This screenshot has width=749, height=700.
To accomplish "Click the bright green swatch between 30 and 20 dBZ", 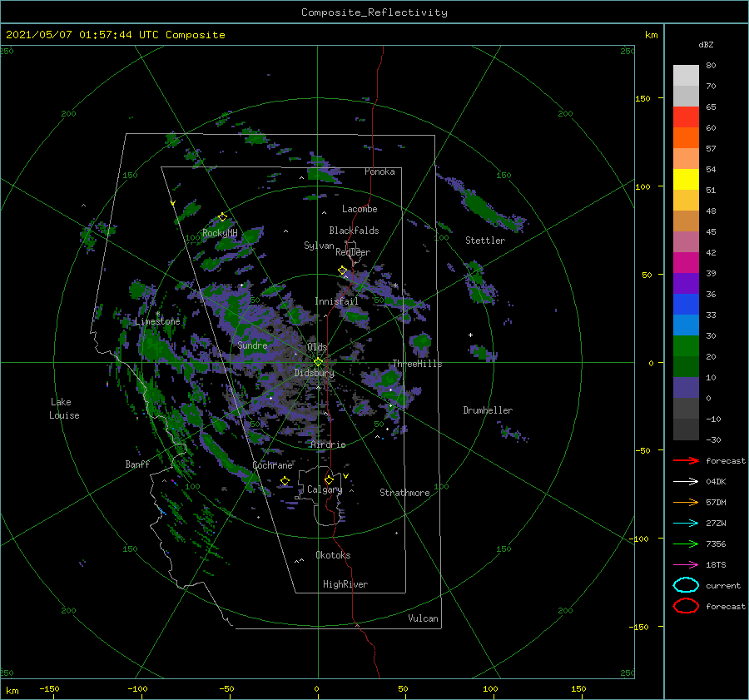I will (x=686, y=346).
